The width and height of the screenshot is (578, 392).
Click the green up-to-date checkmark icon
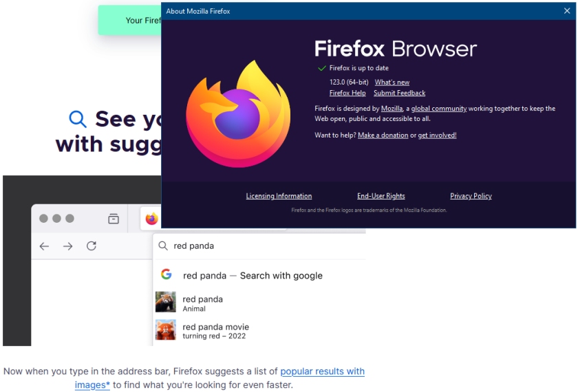click(x=321, y=68)
